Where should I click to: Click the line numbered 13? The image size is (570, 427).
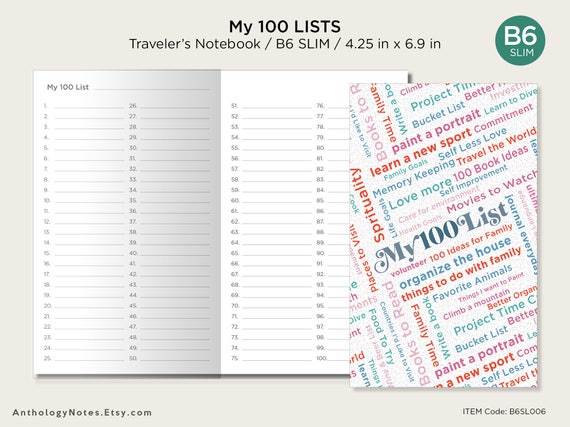(84, 232)
